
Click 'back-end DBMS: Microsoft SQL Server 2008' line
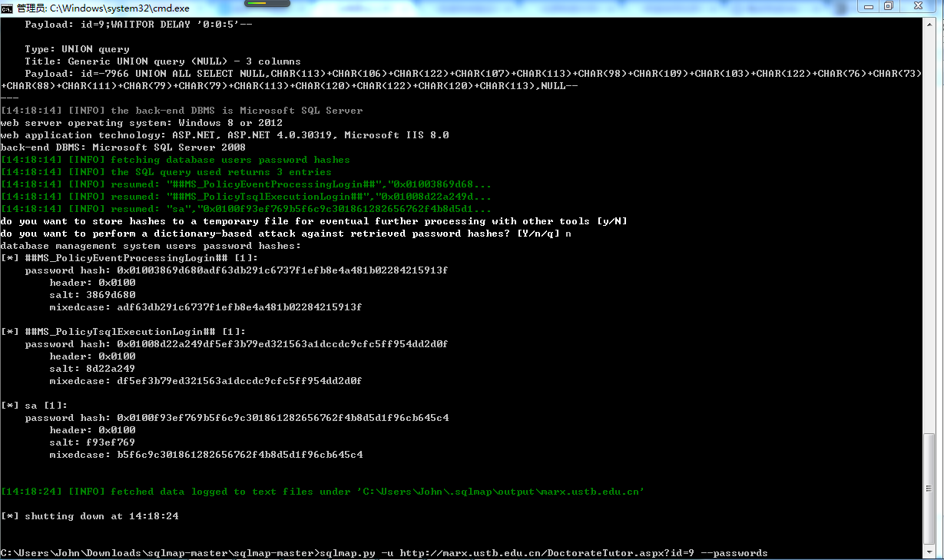pos(123,147)
